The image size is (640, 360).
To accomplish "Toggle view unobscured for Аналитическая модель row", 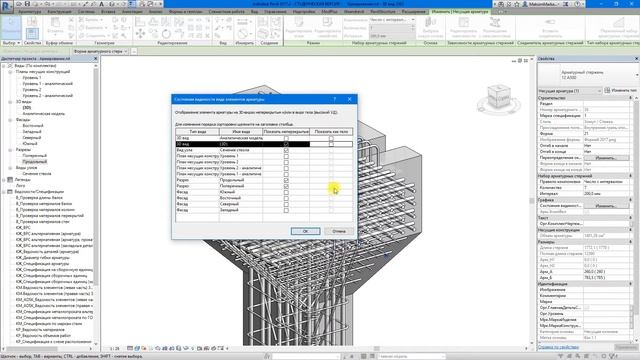I will point(286,138).
